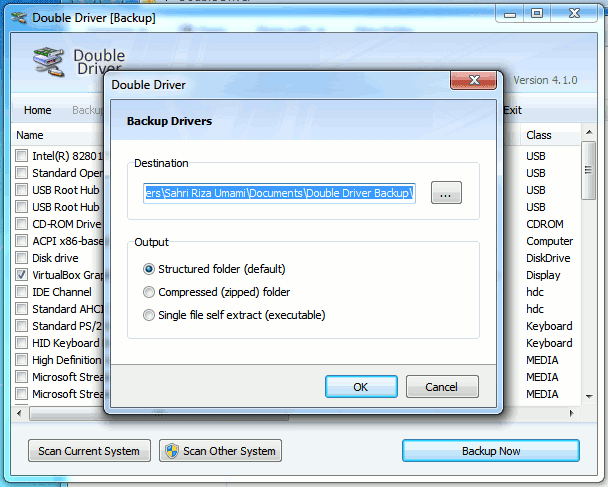This screenshot has width=608, height=487.
Task: Cancel the Backup Drivers dialog
Action: point(442,387)
